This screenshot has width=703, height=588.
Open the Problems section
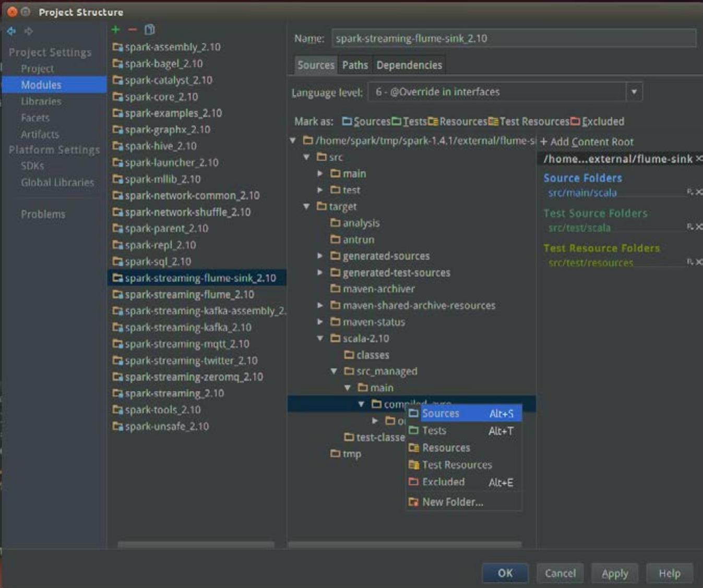43,214
